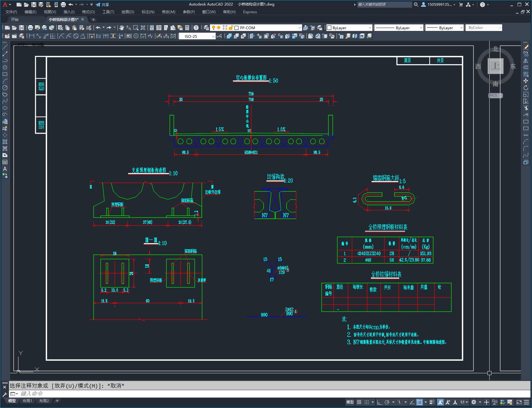Viewport: 532px width, 408px height.
Task: Toggle layer lock icon in layer control
Action: [231, 28]
